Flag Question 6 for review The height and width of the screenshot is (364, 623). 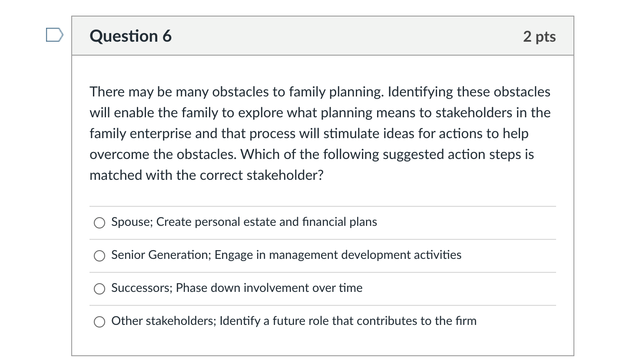[x=55, y=35]
